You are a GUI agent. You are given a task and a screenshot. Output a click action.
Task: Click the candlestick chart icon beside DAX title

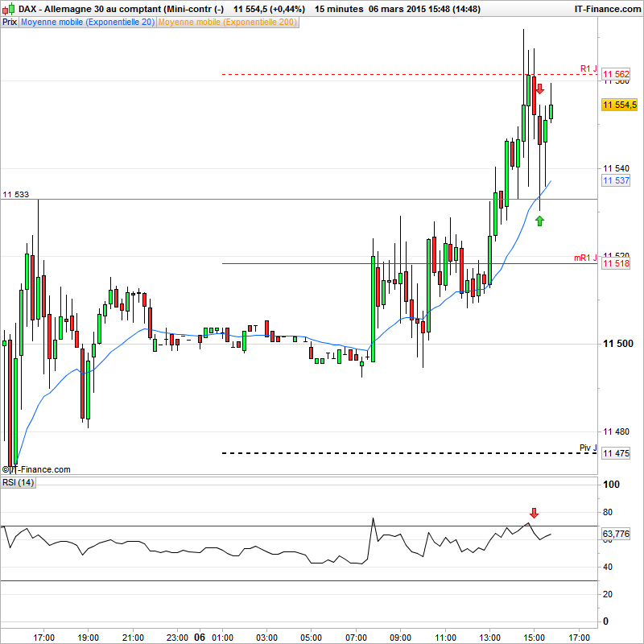(x=9, y=9)
